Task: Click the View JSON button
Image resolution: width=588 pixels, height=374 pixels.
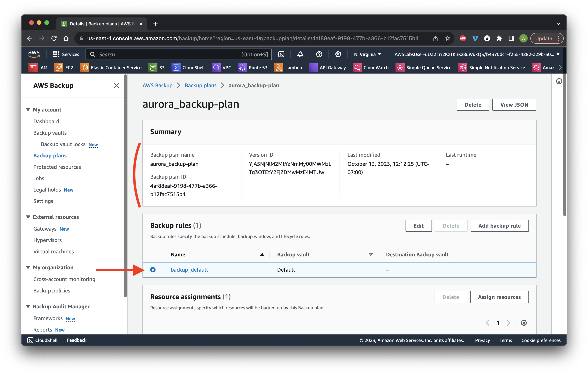Action: [x=514, y=104]
